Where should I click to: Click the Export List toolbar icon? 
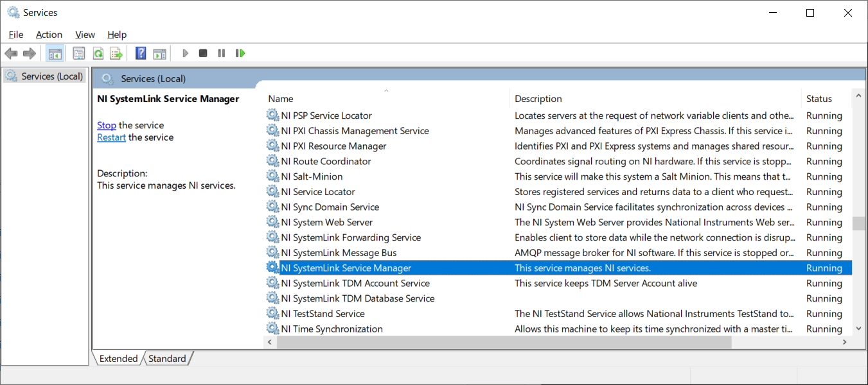(x=116, y=53)
